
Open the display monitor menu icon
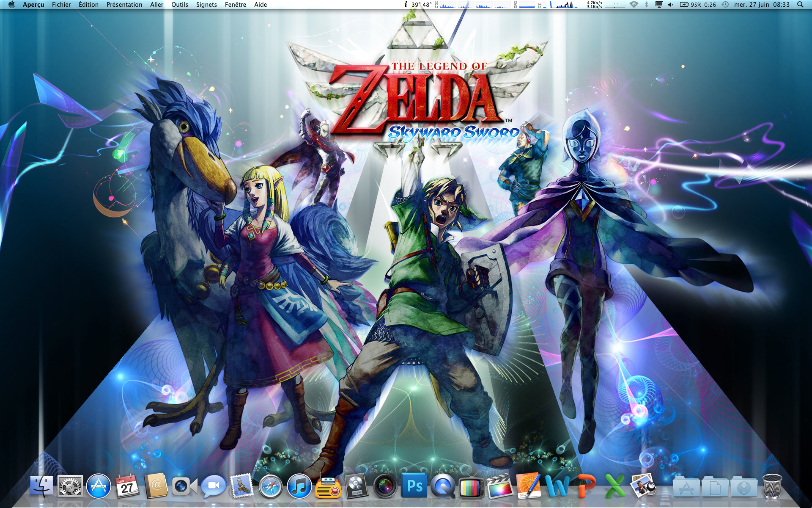coord(659,5)
